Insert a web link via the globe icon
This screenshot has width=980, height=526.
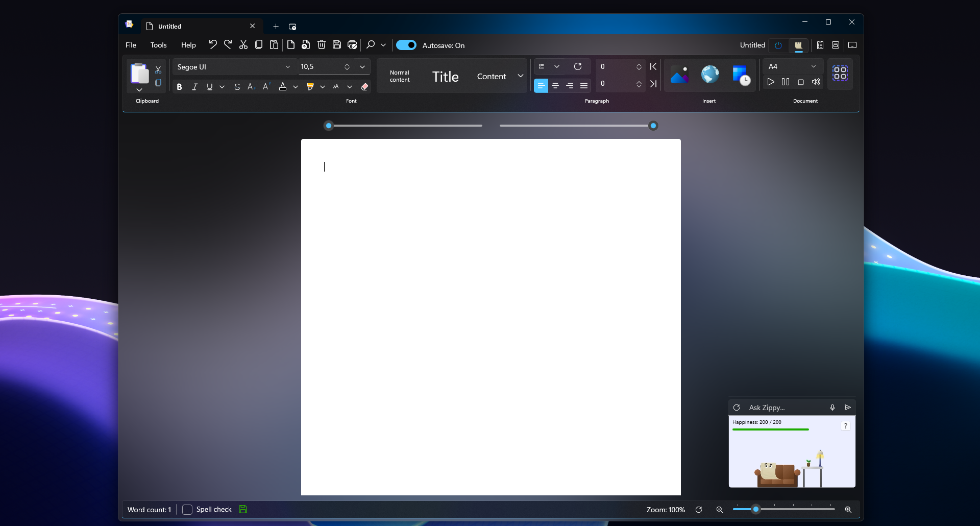pos(709,75)
